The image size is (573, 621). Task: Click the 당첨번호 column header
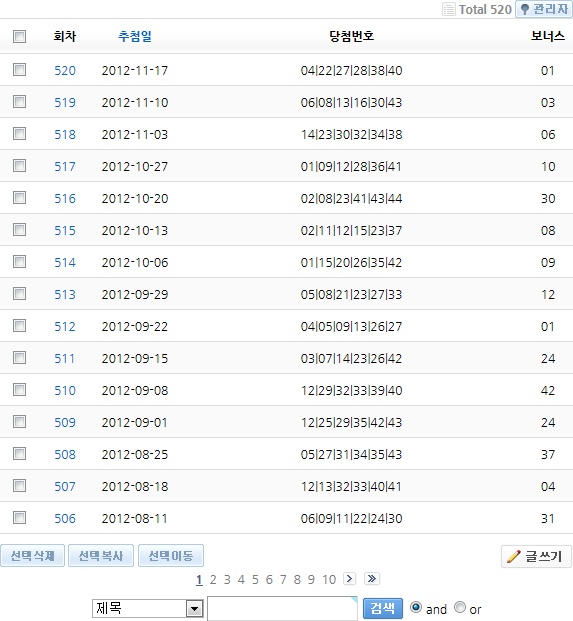click(352, 36)
